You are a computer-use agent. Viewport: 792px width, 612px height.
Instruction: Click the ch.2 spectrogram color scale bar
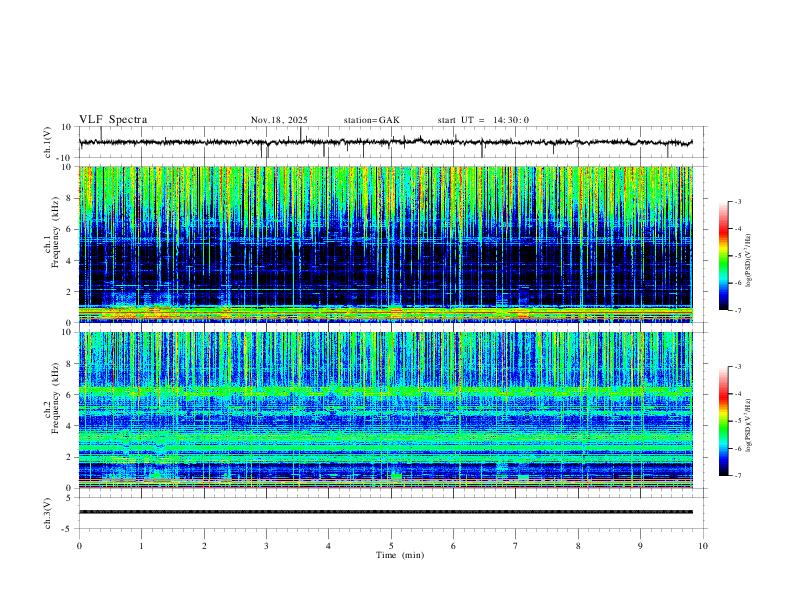click(723, 421)
